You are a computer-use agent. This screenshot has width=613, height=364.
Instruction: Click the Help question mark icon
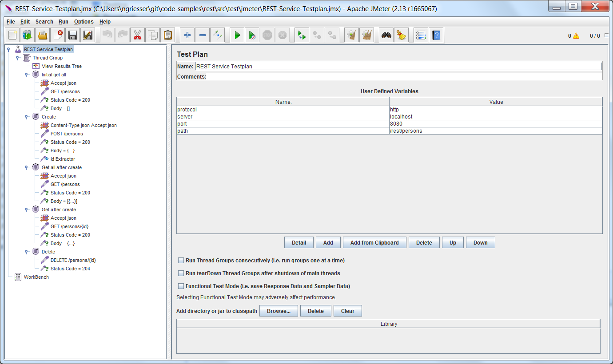click(436, 35)
